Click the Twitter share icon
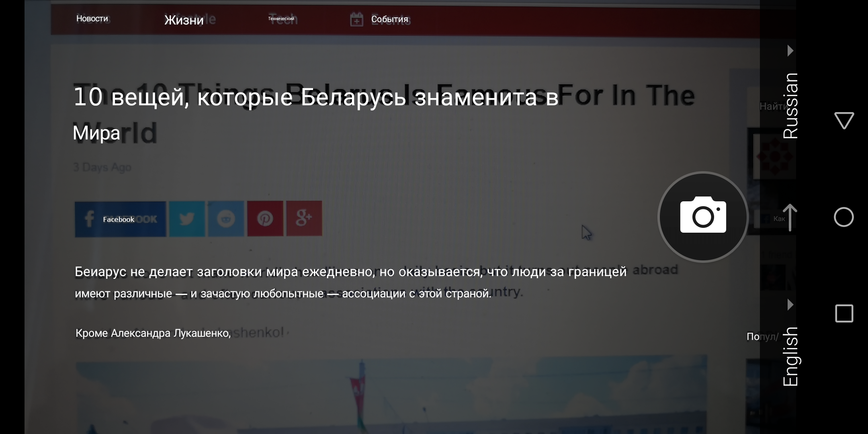The image size is (868, 434). (187, 219)
